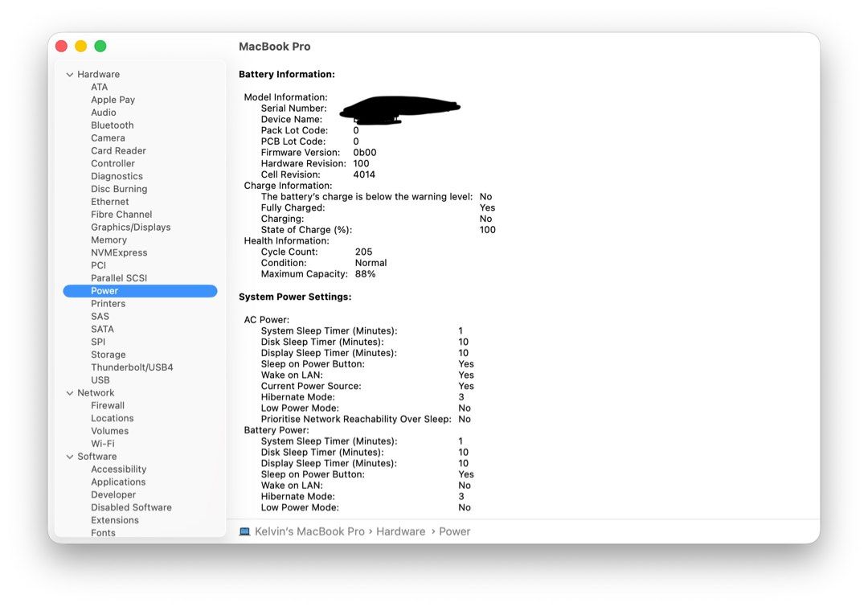Open Firewall under Network
Viewport: 868px width, 607px height.
108,405
